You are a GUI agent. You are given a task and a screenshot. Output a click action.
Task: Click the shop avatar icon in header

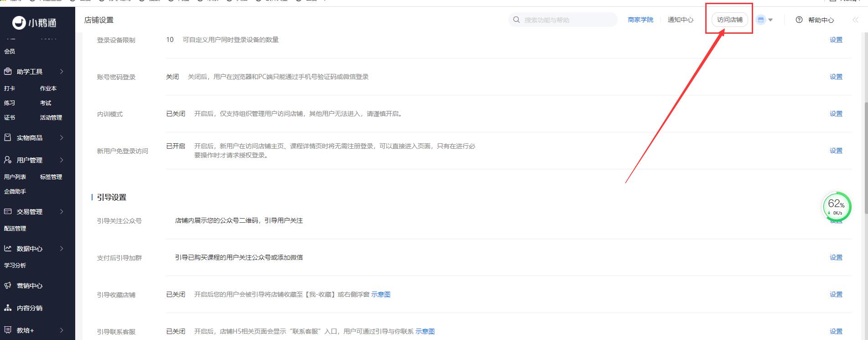point(760,20)
